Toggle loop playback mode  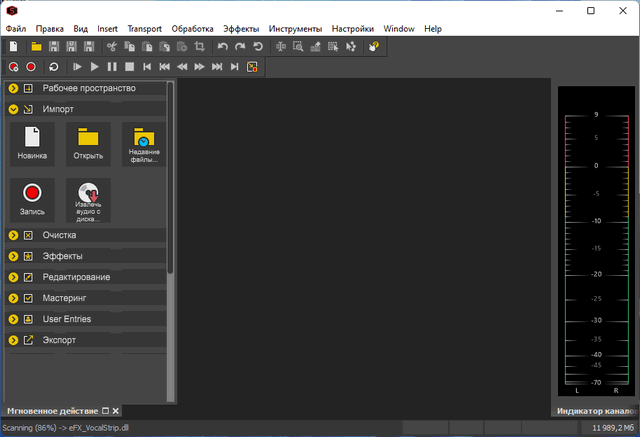53,67
